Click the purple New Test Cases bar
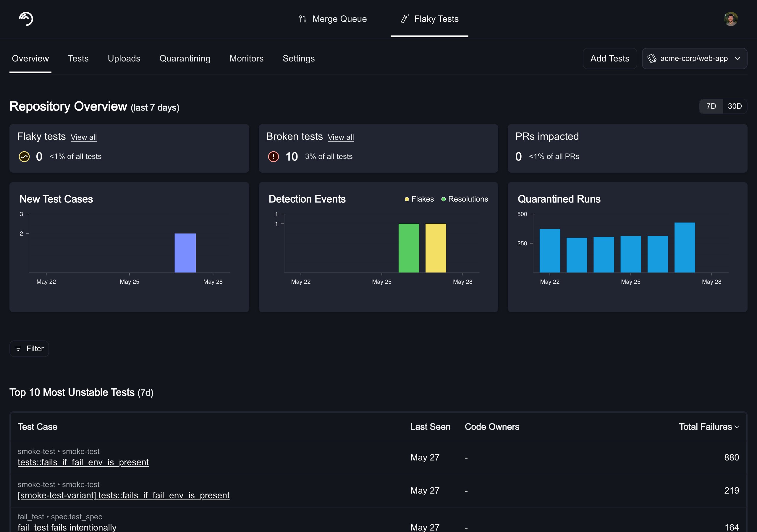The height and width of the screenshot is (532, 757). click(x=185, y=253)
